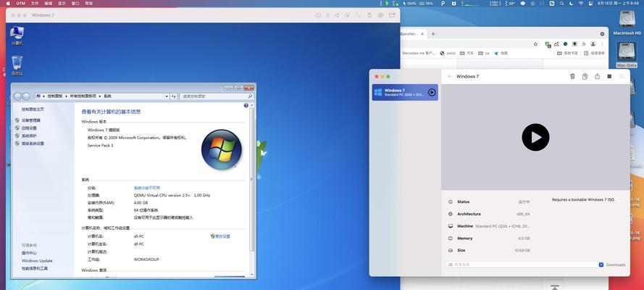This screenshot has width=644, height=290.
Task: Open the 帮助 (Help) menu
Action: [x=88, y=4]
